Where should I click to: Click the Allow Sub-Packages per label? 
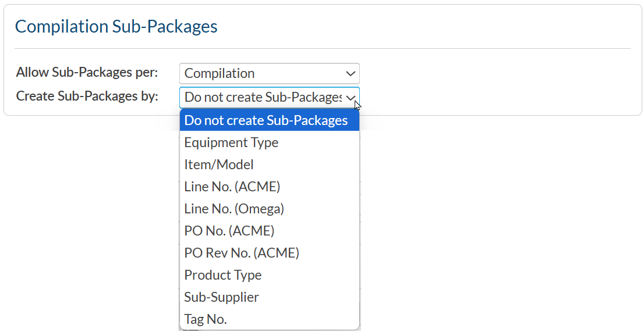click(87, 73)
